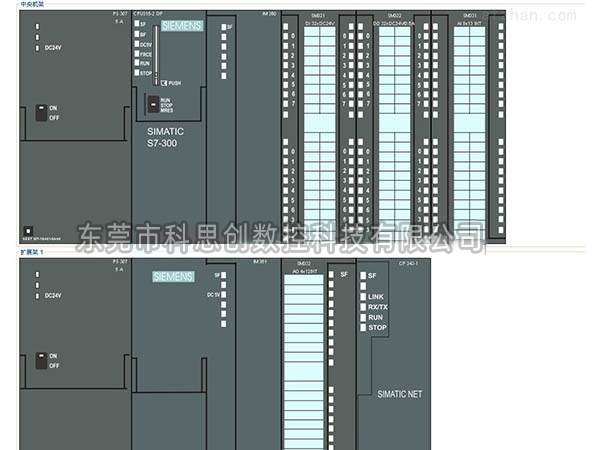Screen dimensions: 600x450
Task: Click the RUN LED on the CPU315-2 DP
Action: [x=137, y=63]
